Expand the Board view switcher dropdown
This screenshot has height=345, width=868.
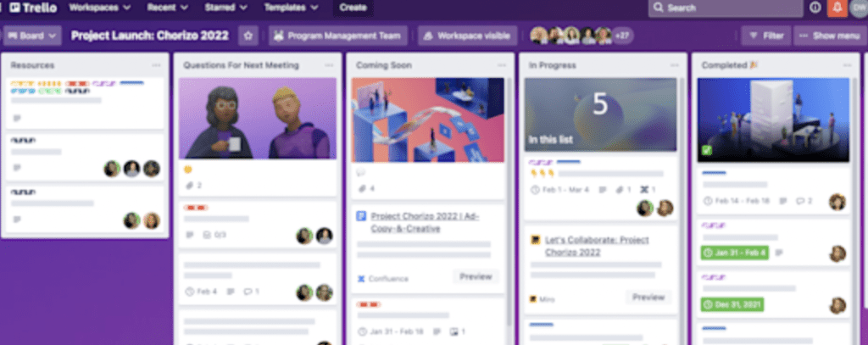point(32,36)
